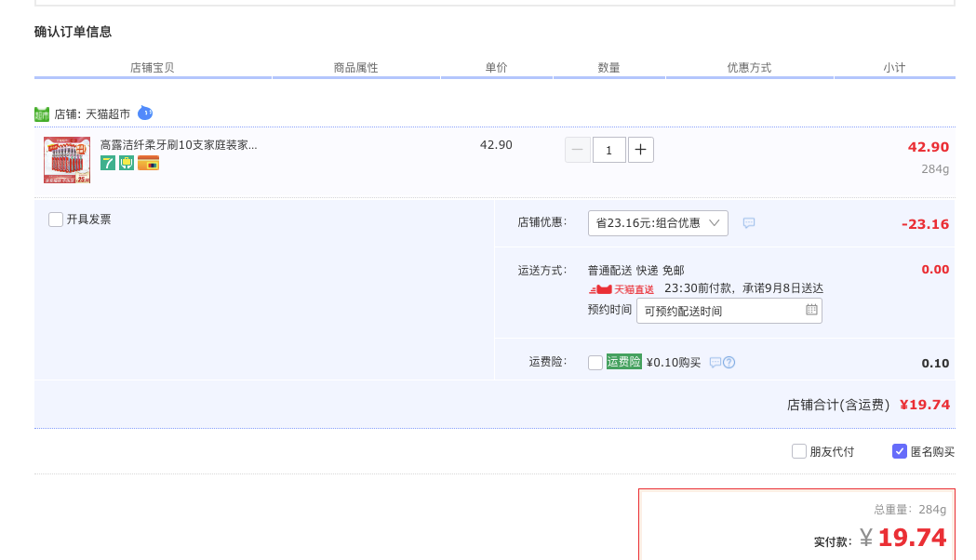
Task: Open the message icon beside 店铺优惠 dropdown
Action: (749, 222)
